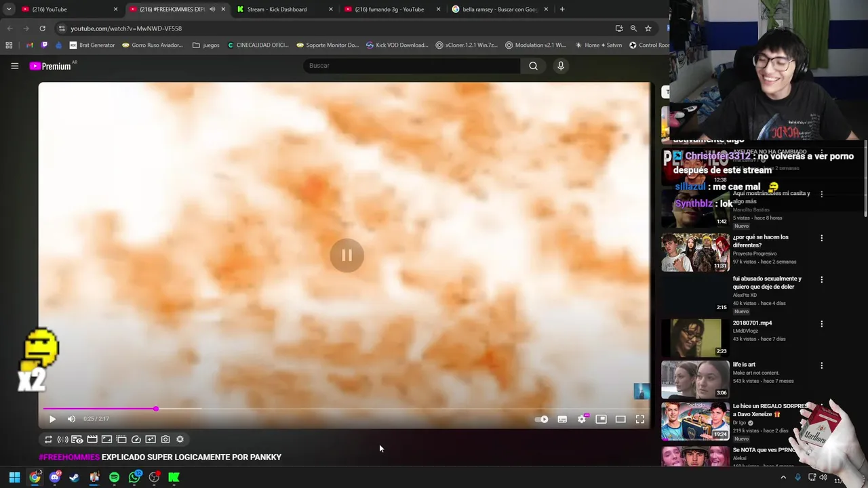868x488 pixels.
Task: Click the audio boost broadcast icon
Action: [x=62, y=439]
